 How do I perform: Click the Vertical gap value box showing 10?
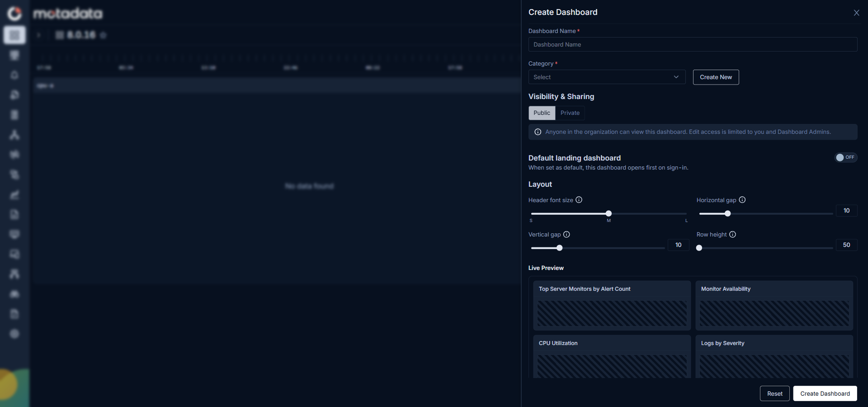[678, 245]
